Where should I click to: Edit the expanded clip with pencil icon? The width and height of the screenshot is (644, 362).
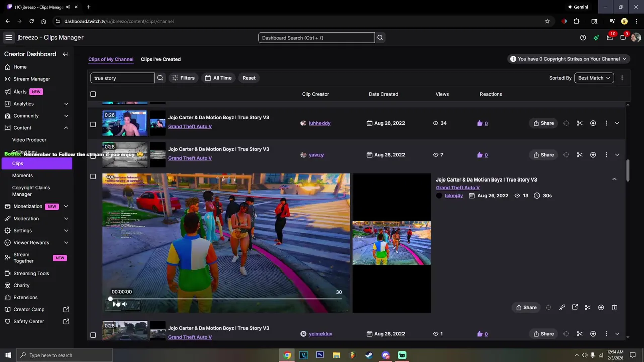562,307
